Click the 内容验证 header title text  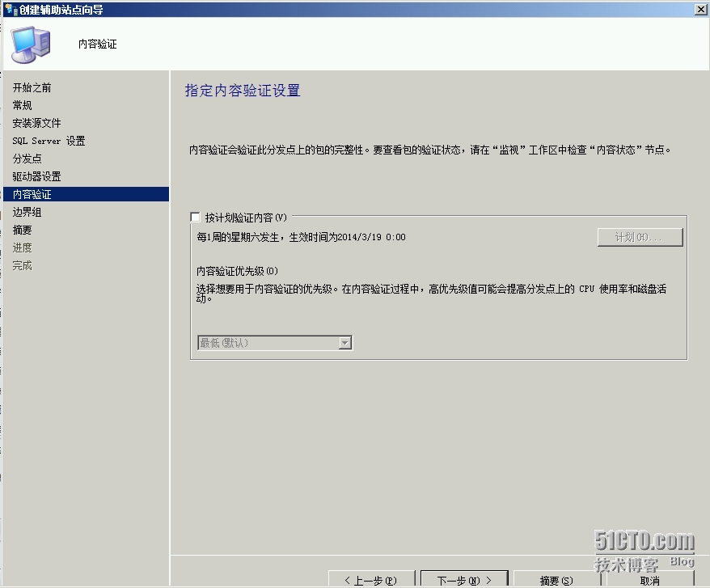[97, 44]
